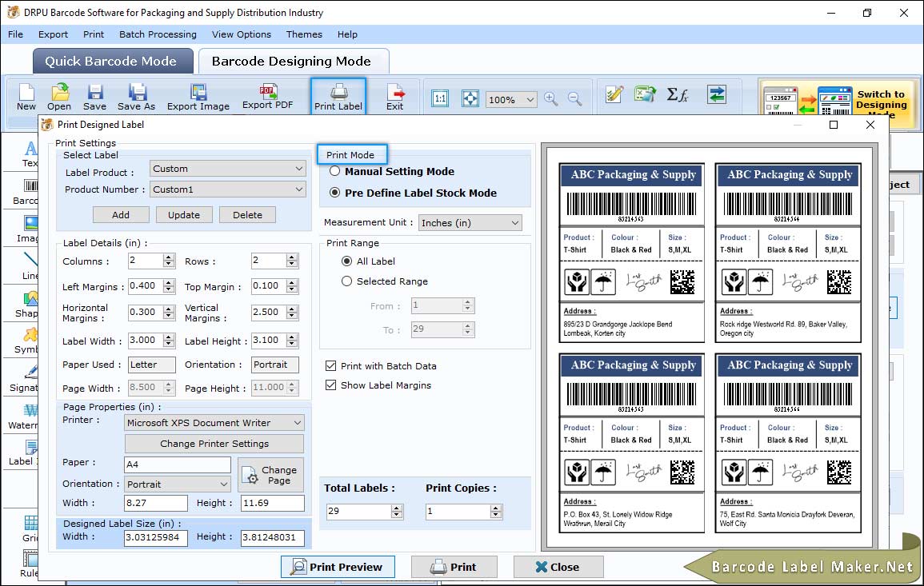Open the Measurement Unit dropdown
Image resolution: width=924 pixels, height=586 pixels.
pyautogui.click(x=470, y=222)
